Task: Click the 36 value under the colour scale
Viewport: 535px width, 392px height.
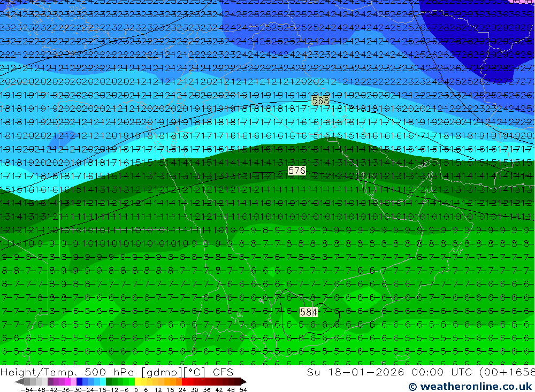Action: (x=207, y=390)
